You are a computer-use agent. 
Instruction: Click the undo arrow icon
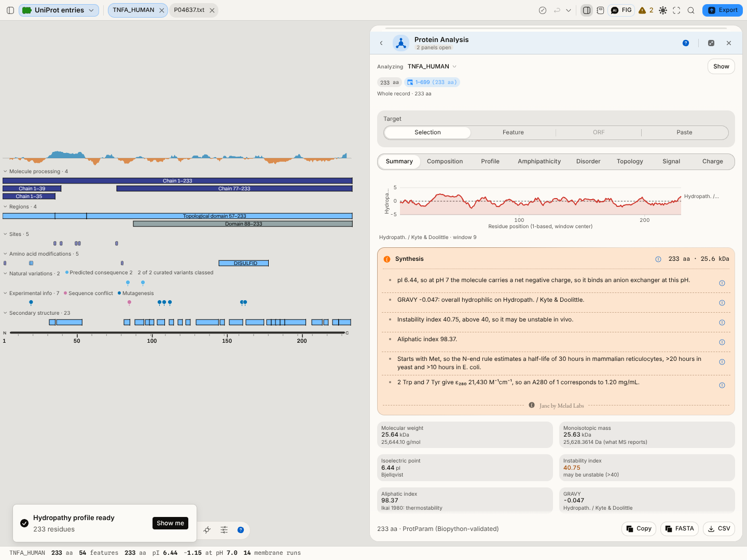pyautogui.click(x=557, y=10)
